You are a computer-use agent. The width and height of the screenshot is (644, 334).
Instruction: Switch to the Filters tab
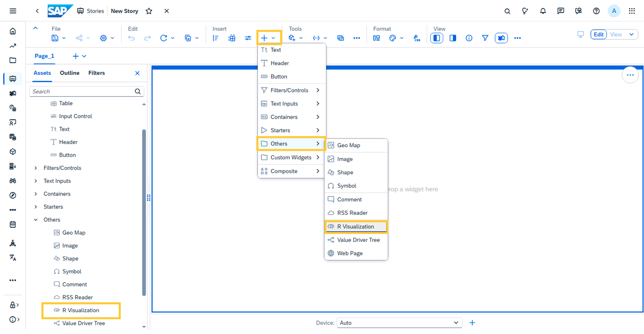[x=97, y=73]
